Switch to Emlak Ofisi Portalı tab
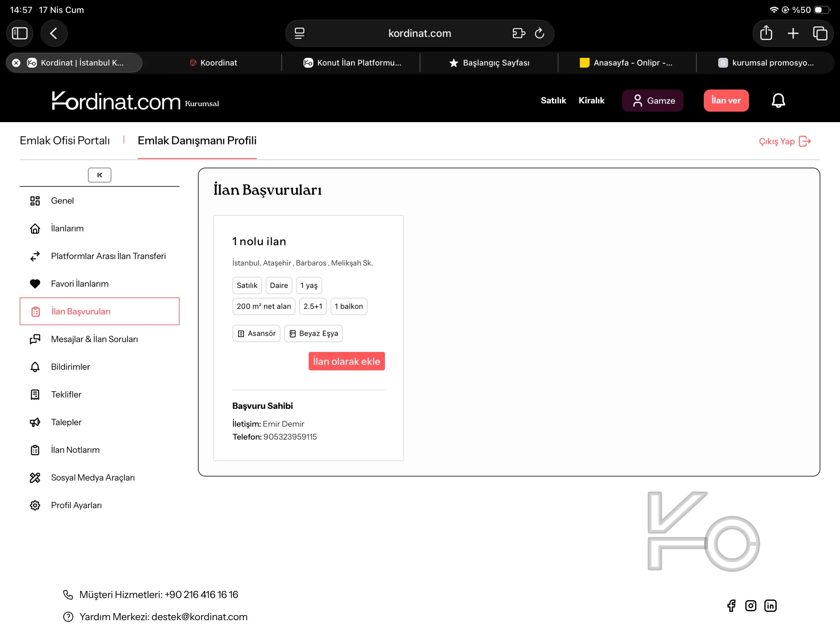The width and height of the screenshot is (840, 630). pyautogui.click(x=65, y=141)
